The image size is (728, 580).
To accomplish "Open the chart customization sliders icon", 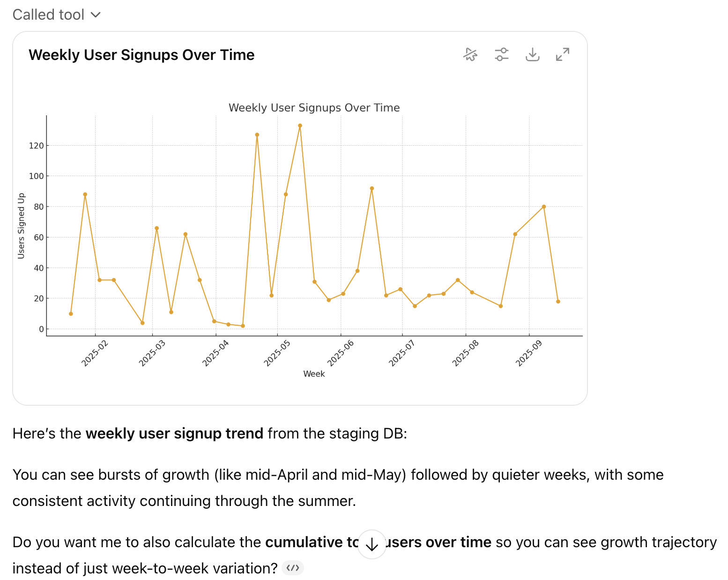I will [502, 55].
